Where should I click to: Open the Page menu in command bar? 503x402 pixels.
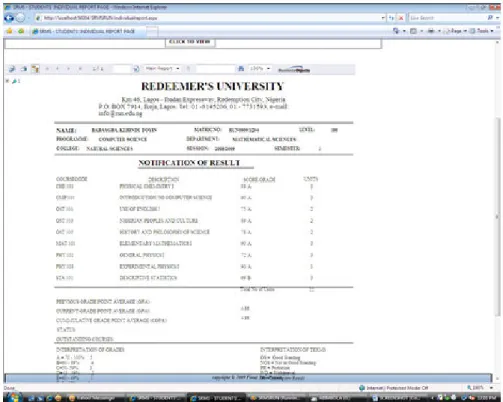pyautogui.click(x=455, y=31)
